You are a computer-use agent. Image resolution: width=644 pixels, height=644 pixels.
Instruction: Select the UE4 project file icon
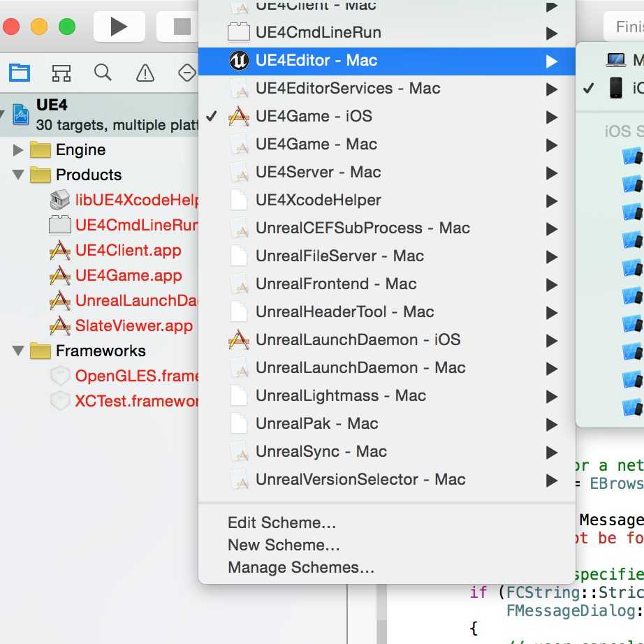coord(20,114)
